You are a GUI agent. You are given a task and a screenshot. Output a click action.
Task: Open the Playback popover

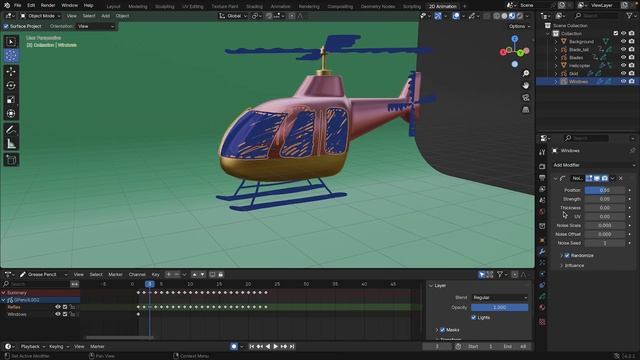tap(33, 347)
